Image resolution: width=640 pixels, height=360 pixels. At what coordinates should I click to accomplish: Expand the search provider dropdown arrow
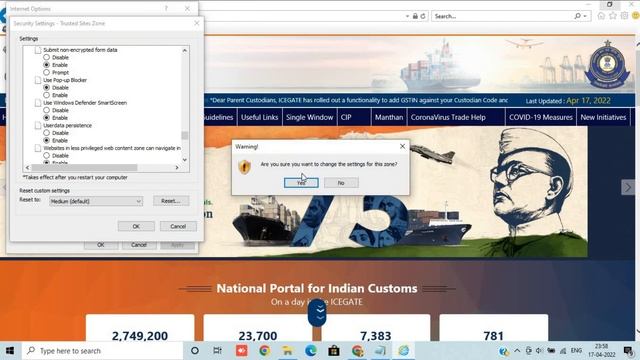pos(585,16)
